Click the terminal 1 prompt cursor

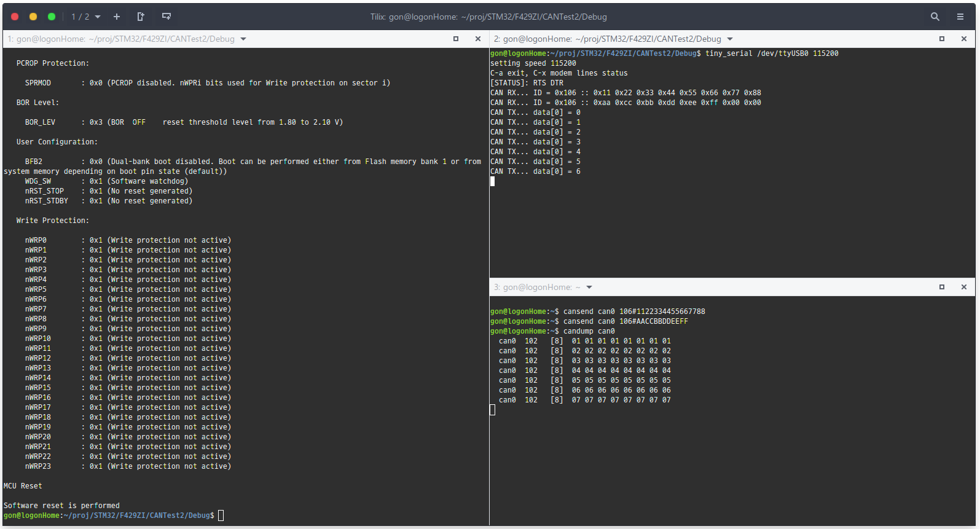pyautogui.click(x=221, y=515)
